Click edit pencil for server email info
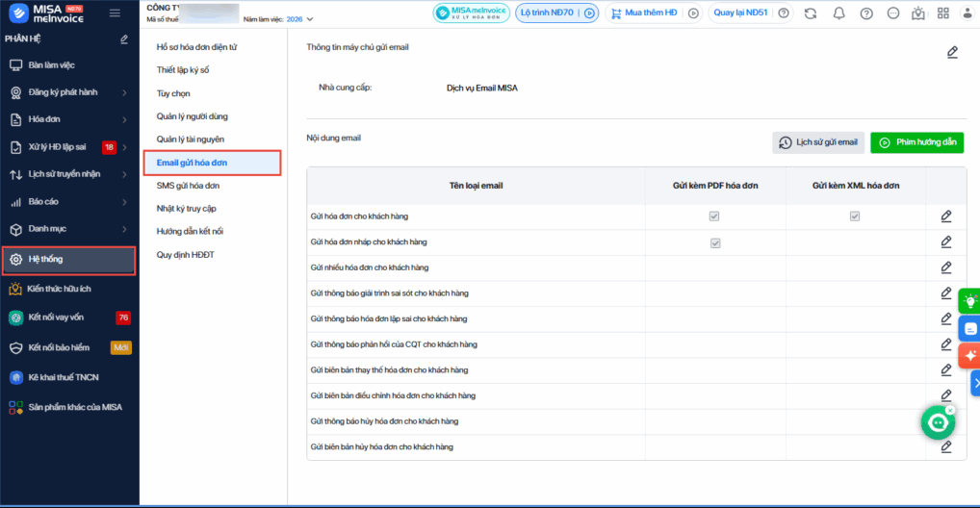This screenshot has height=508, width=980. 952,52
